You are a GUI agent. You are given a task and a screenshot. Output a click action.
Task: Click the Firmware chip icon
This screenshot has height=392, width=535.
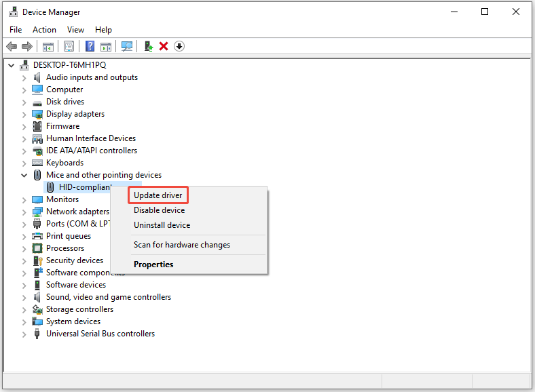[37, 126]
